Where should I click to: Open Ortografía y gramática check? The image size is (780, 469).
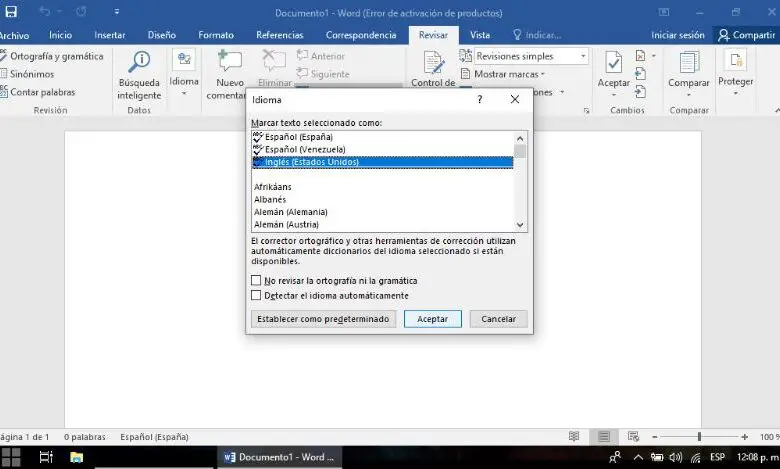[52, 56]
